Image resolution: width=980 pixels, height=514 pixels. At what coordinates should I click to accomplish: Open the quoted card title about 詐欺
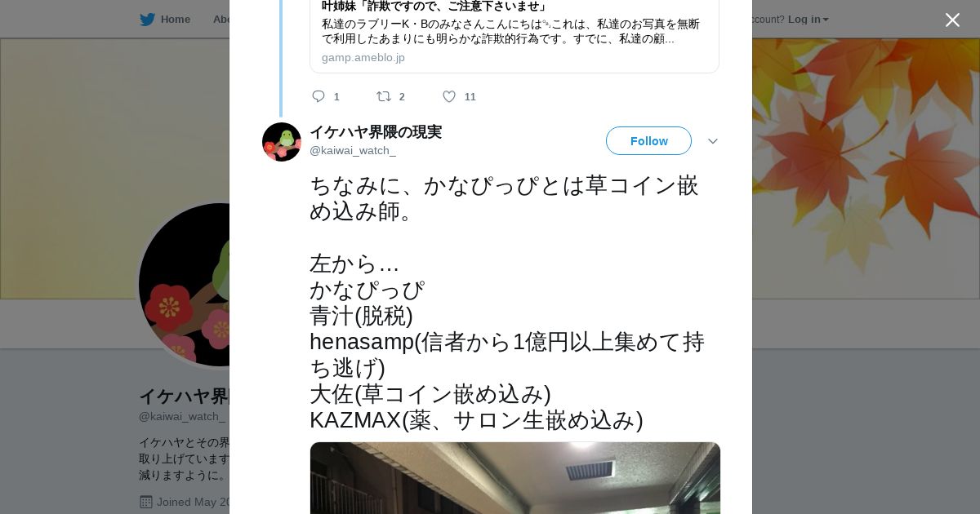click(434, 7)
